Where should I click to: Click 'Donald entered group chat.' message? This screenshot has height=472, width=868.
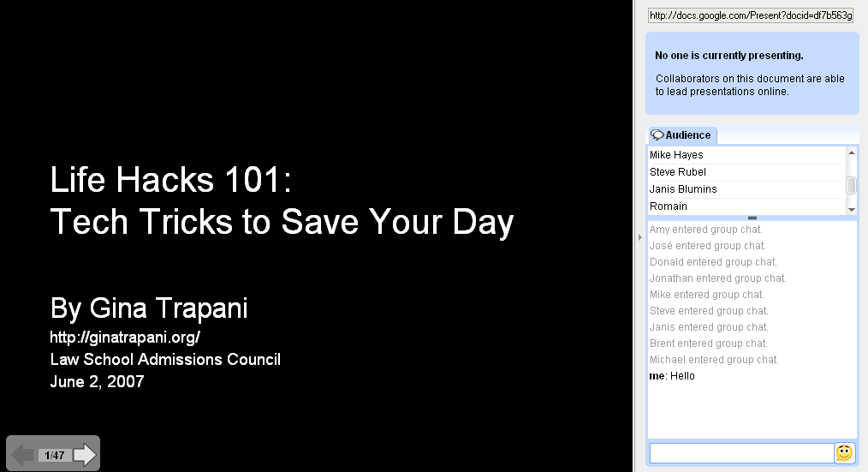pyautogui.click(x=713, y=262)
